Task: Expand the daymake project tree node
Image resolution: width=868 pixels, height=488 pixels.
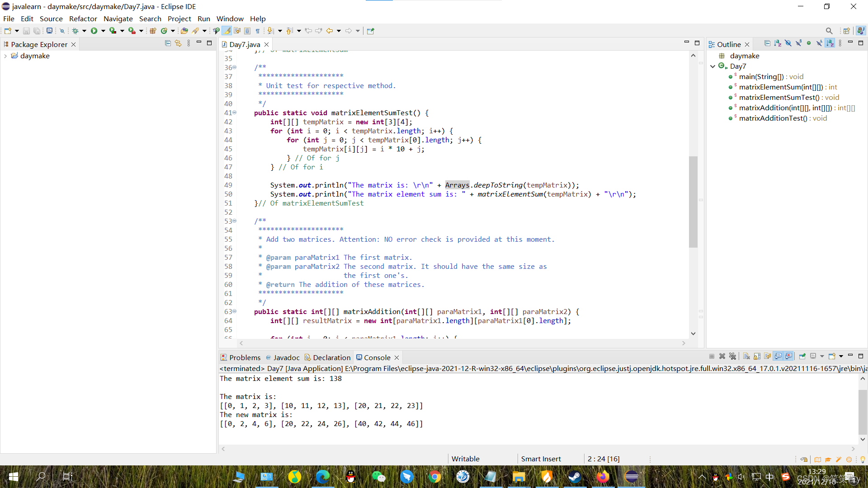Action: point(5,56)
